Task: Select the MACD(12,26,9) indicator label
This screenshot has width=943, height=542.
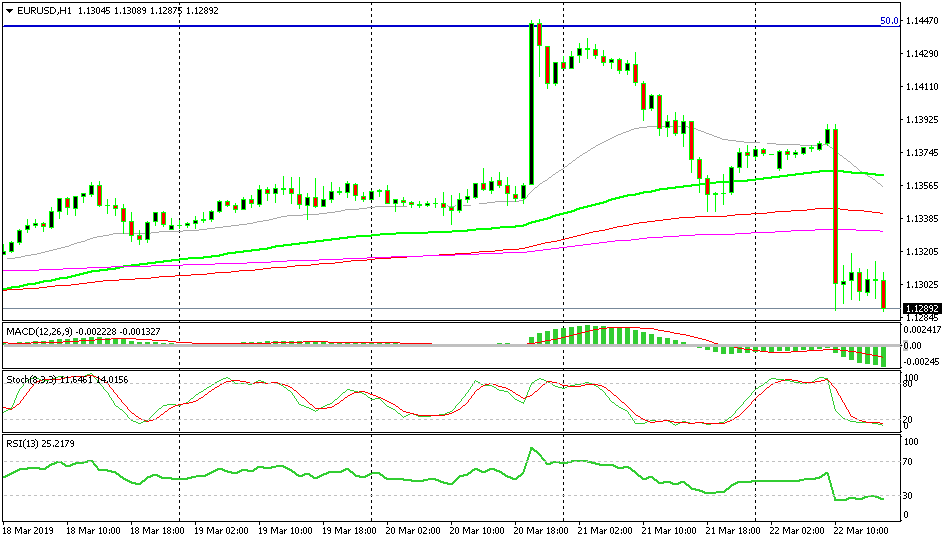Action: (x=84, y=331)
